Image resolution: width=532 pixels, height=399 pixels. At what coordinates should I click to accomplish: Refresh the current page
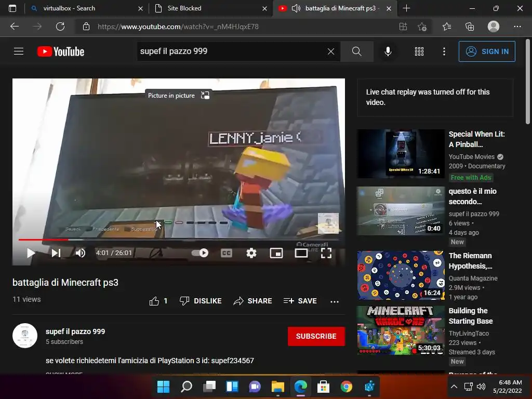point(60,26)
